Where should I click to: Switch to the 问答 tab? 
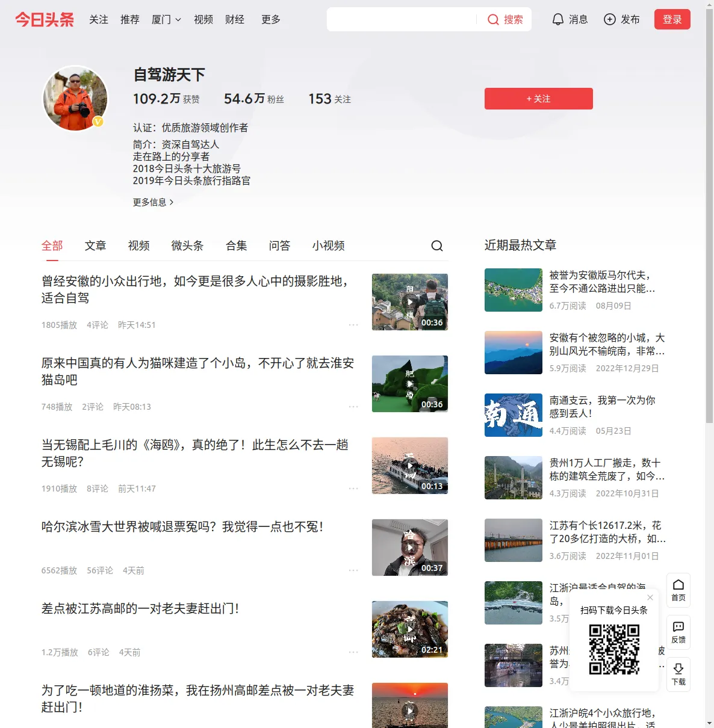point(280,245)
